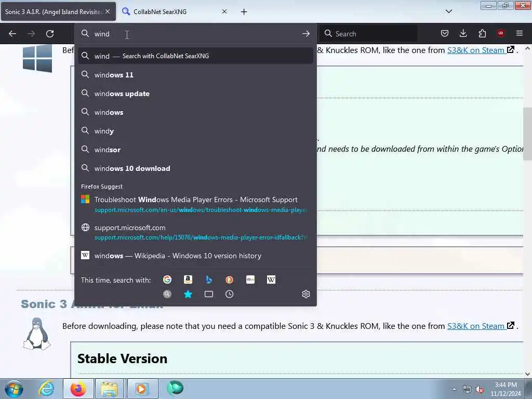Viewport: 532px width, 399px height.
Task: List all tabs dropdown chevron
Action: click(x=449, y=11)
